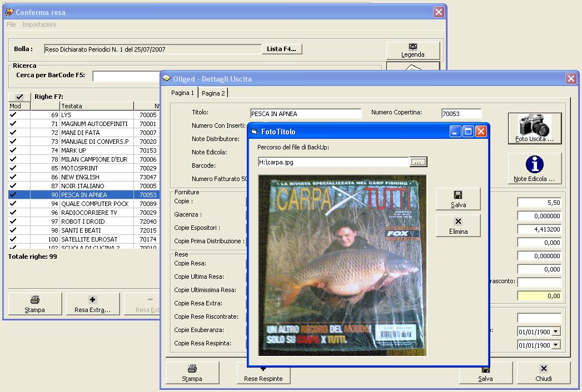Switch to Pagina 2 tab
The height and width of the screenshot is (392, 582).
click(x=213, y=93)
